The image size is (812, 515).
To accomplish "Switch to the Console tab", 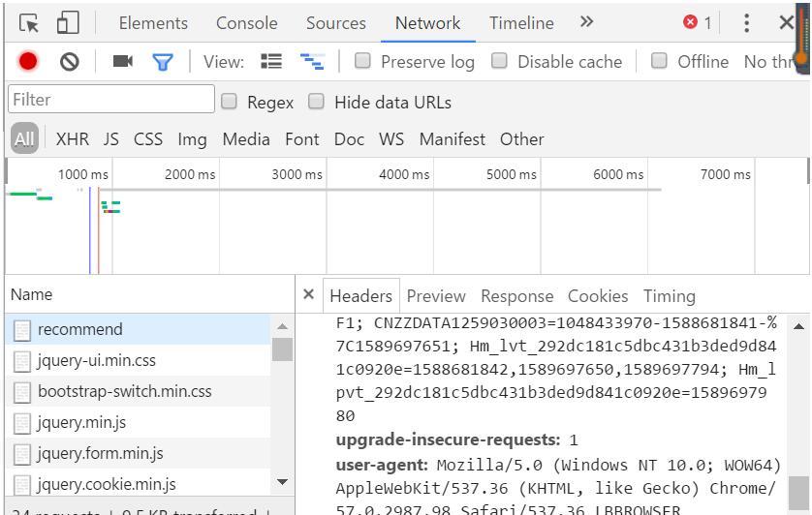I will coord(246,23).
